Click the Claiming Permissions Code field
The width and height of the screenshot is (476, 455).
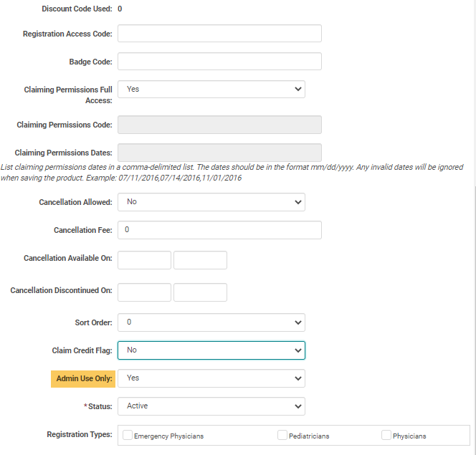[x=219, y=125]
